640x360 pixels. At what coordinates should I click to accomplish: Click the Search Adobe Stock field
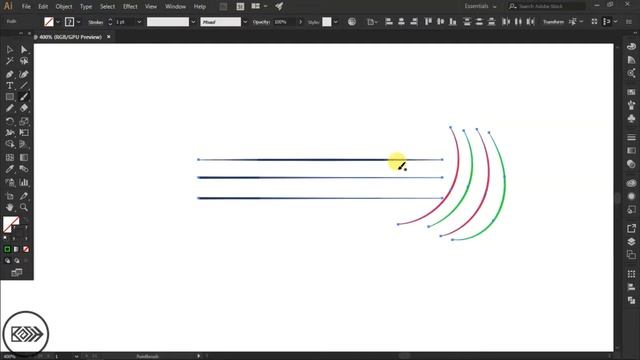[x=547, y=6]
